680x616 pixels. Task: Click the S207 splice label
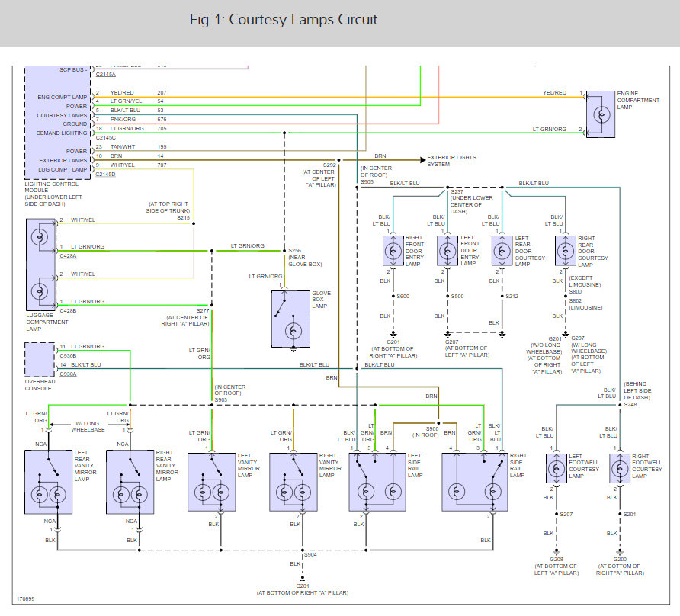(x=566, y=514)
